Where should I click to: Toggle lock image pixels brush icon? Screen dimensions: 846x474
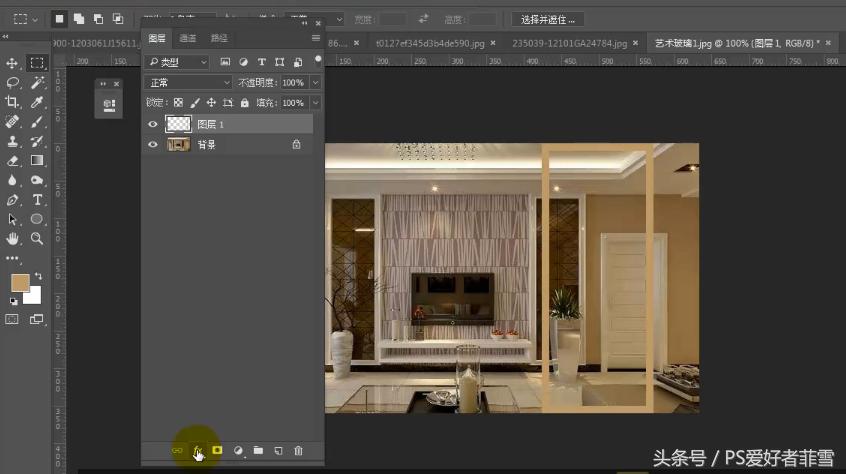195,102
